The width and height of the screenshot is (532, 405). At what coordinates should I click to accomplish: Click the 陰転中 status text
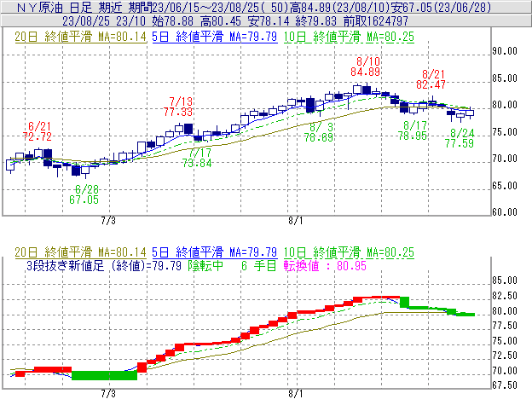205,265
